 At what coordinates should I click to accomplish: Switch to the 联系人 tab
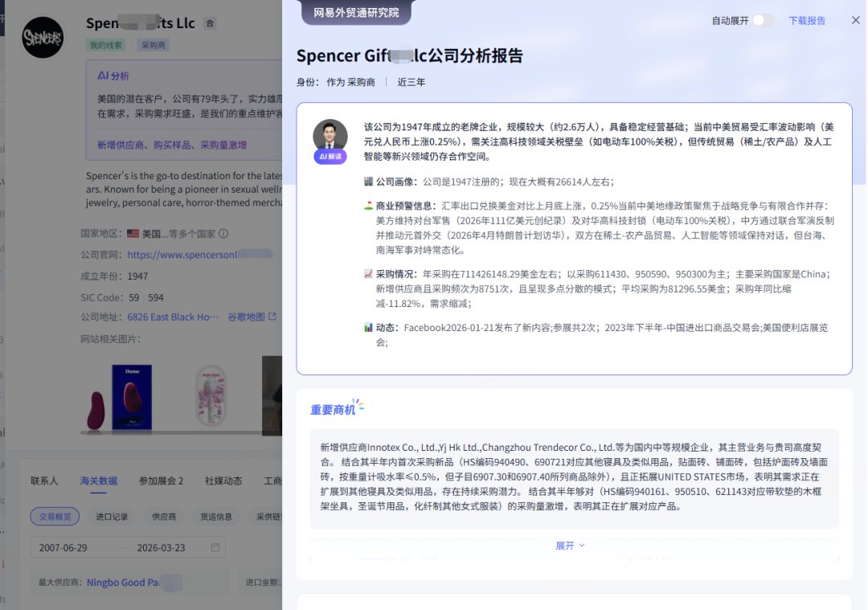point(44,481)
